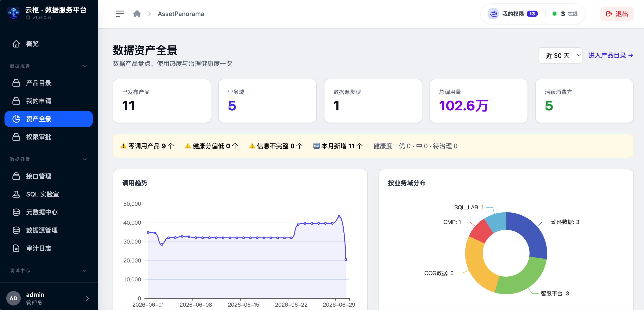Click the peak data point on 调用趋势 chart
This screenshot has width=644, height=310.
pyautogui.click(x=339, y=216)
